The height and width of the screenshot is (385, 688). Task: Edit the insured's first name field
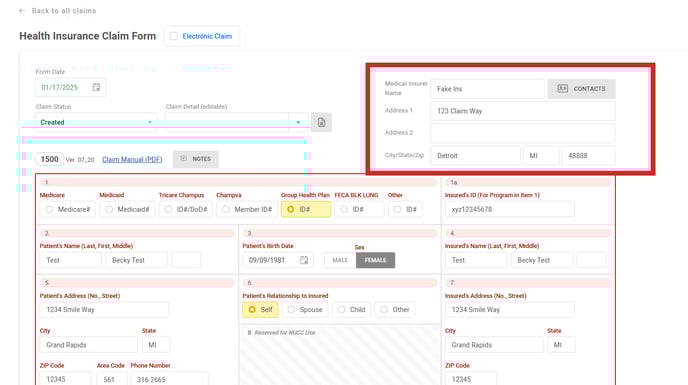coord(542,260)
